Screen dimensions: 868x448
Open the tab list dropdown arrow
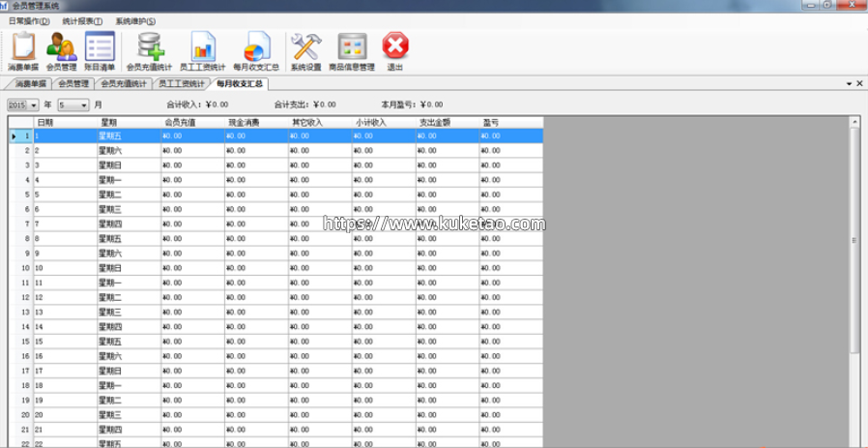849,84
